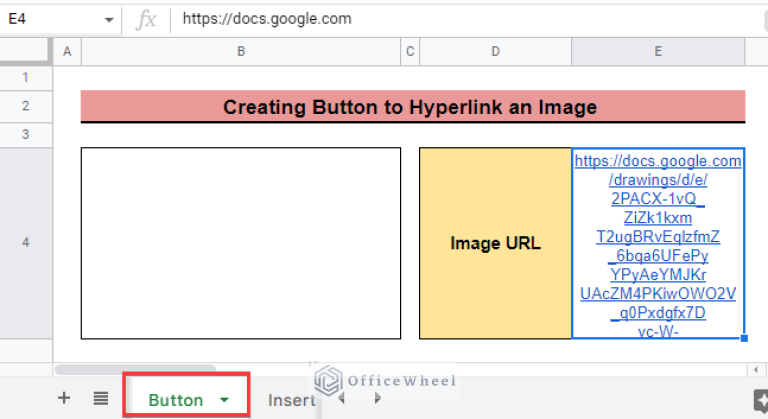Screen dimensions: 768x419
Task: Click the fx function icon
Action: point(146,19)
